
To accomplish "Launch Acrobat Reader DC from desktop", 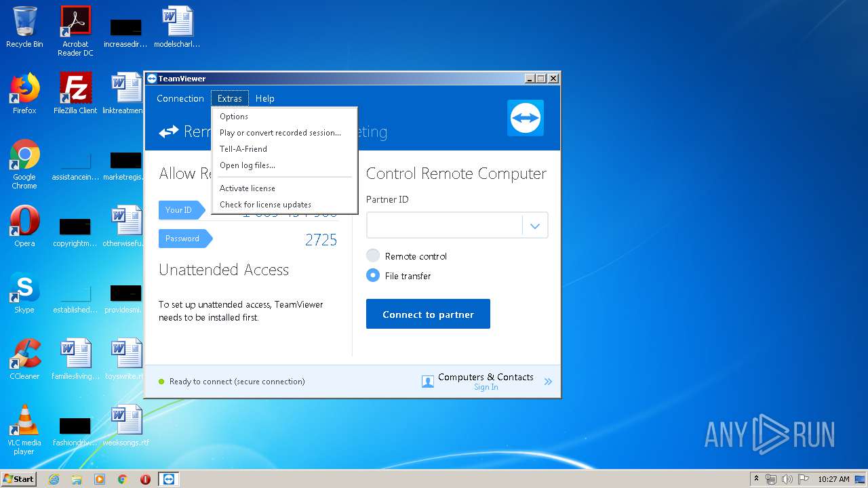I will (x=75, y=30).
